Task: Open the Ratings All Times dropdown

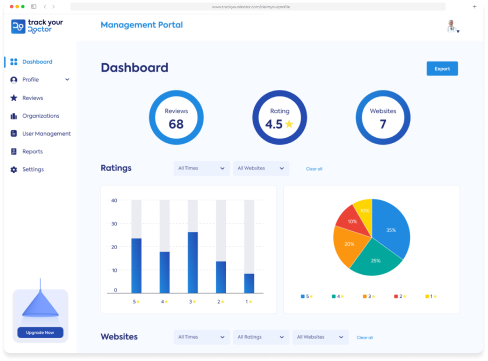Action: click(x=201, y=168)
